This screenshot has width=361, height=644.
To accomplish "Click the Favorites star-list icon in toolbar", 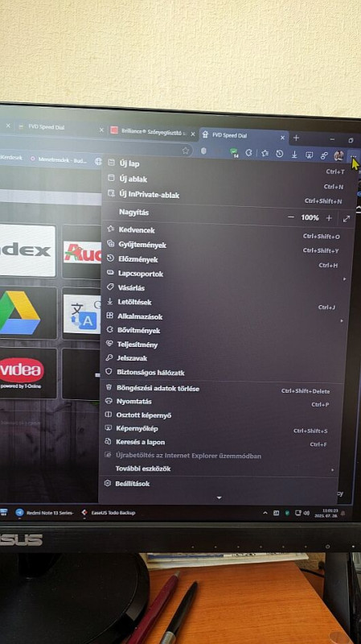I will [265, 153].
